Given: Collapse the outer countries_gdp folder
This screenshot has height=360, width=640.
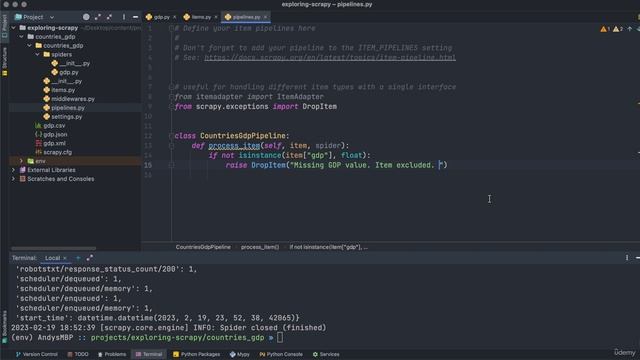Looking at the screenshot, I should click(x=22, y=37).
